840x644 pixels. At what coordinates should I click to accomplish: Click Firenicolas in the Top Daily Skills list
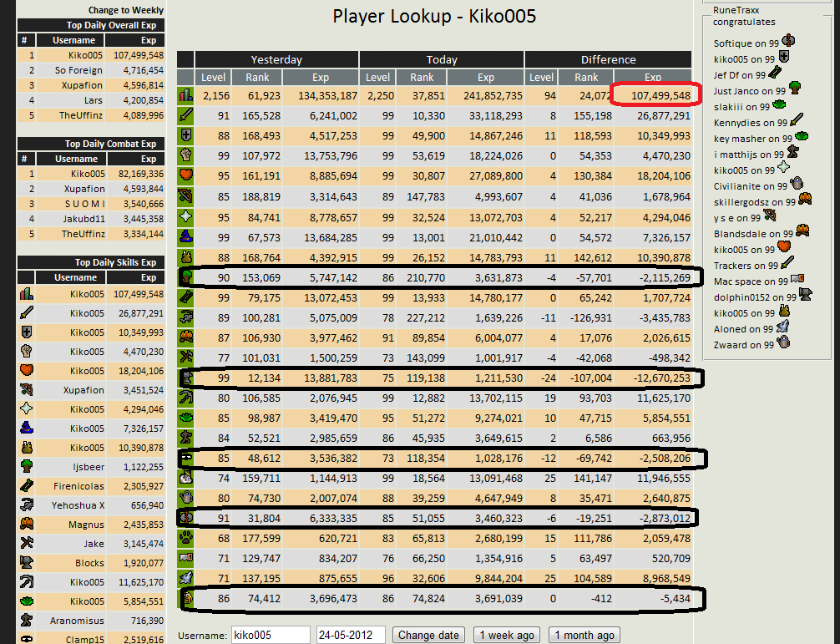click(78, 486)
